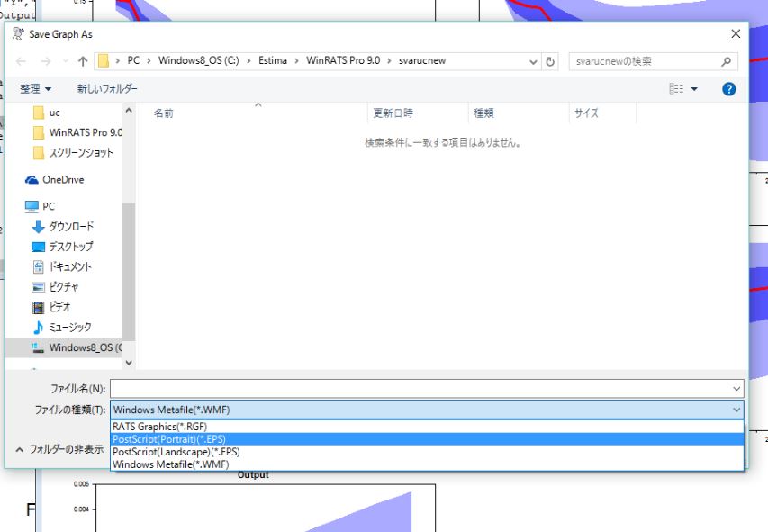Click the Help question mark icon

[x=728, y=88]
